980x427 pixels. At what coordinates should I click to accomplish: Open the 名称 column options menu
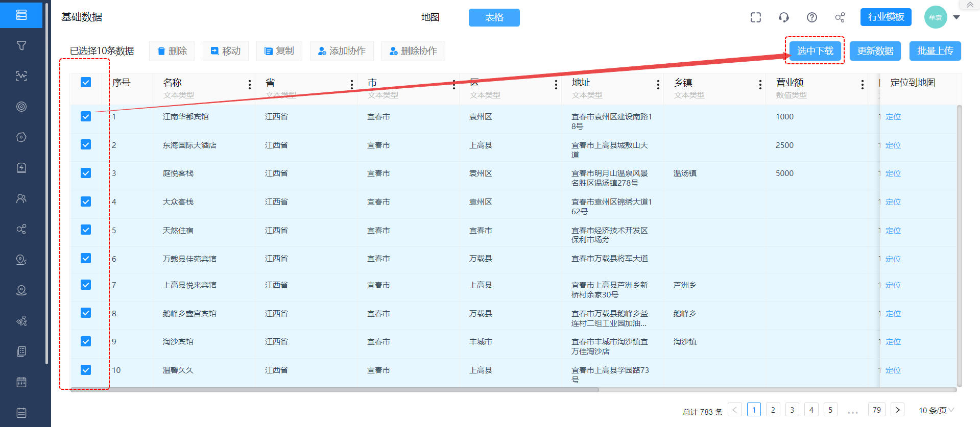[x=250, y=85]
